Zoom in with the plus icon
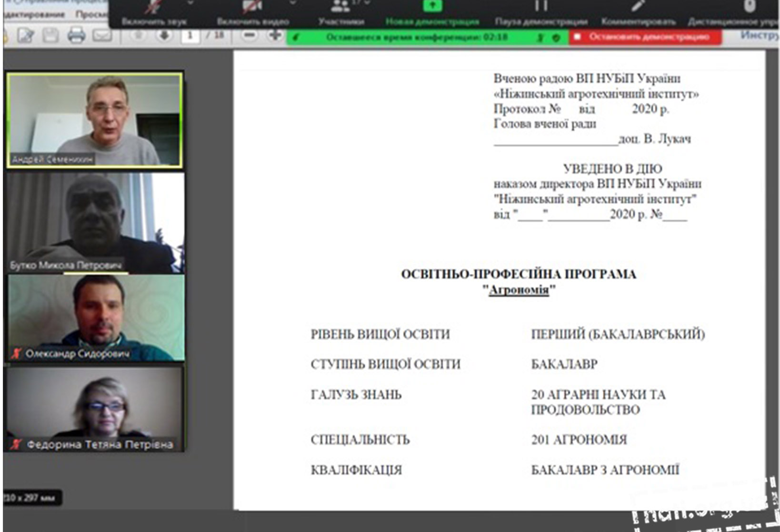This screenshot has height=532, width=780. coord(275,35)
